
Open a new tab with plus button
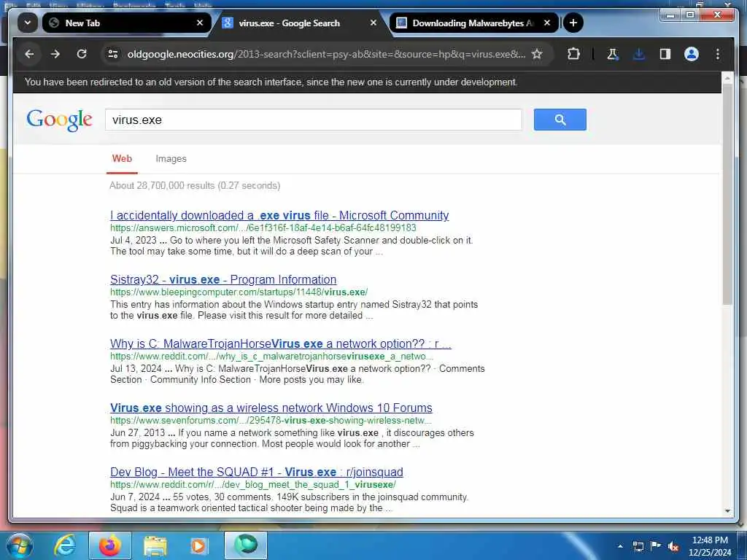[x=573, y=23]
